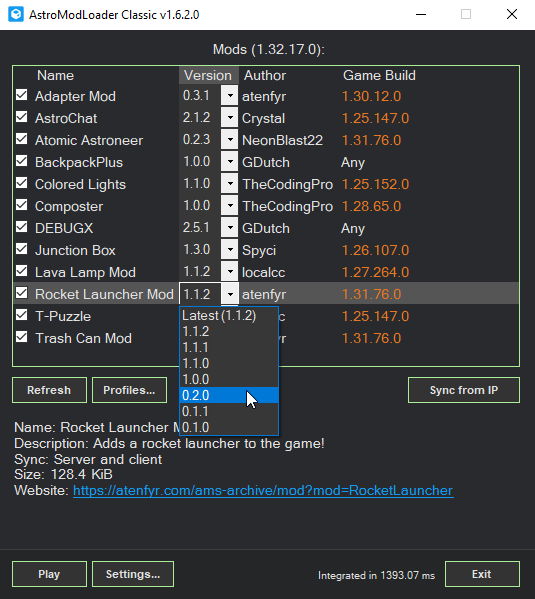Close the AstroModLoader window
Image resolution: width=535 pixels, height=599 pixels.
coord(512,15)
